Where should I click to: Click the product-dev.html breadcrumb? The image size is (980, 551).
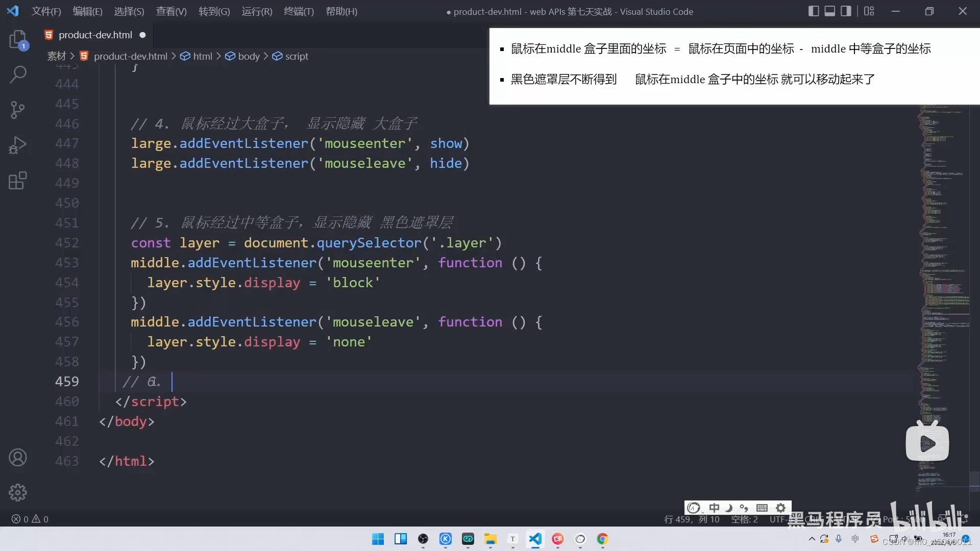pyautogui.click(x=131, y=56)
